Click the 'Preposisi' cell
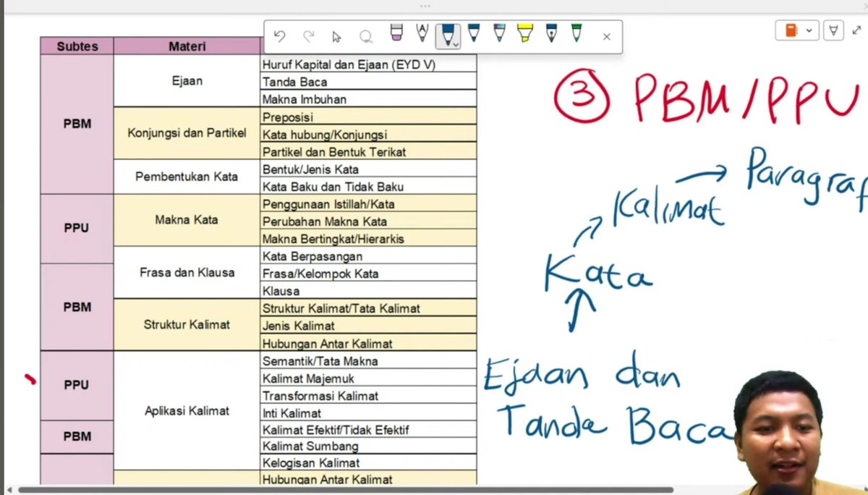 coord(368,116)
